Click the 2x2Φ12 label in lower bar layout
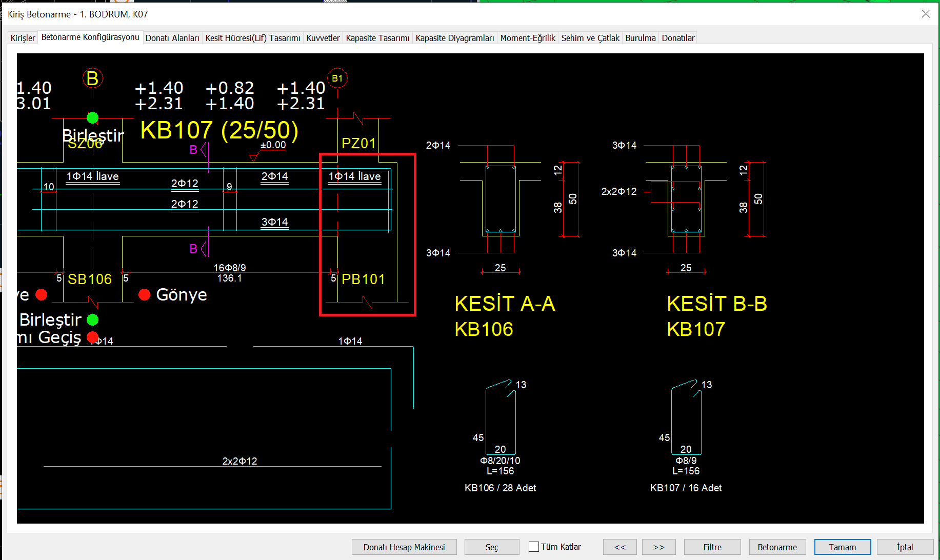Image resolution: width=940 pixels, height=560 pixels. click(x=240, y=461)
